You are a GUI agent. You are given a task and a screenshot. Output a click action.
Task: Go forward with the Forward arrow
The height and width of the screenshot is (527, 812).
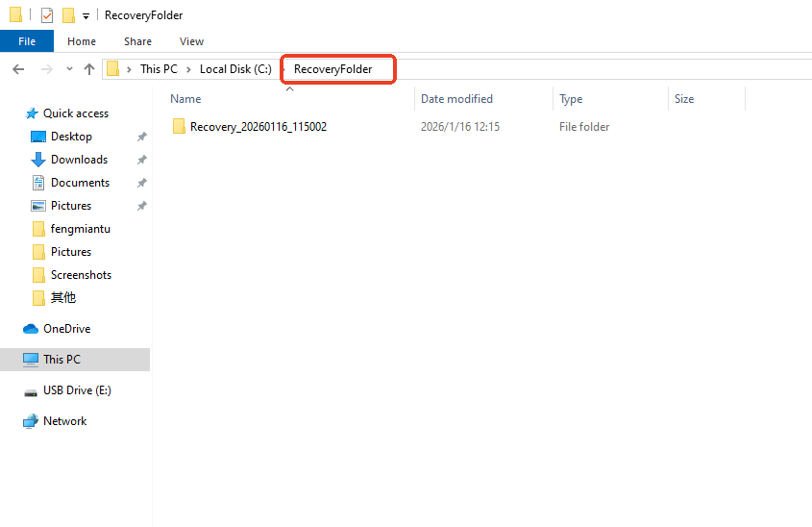click(47, 69)
